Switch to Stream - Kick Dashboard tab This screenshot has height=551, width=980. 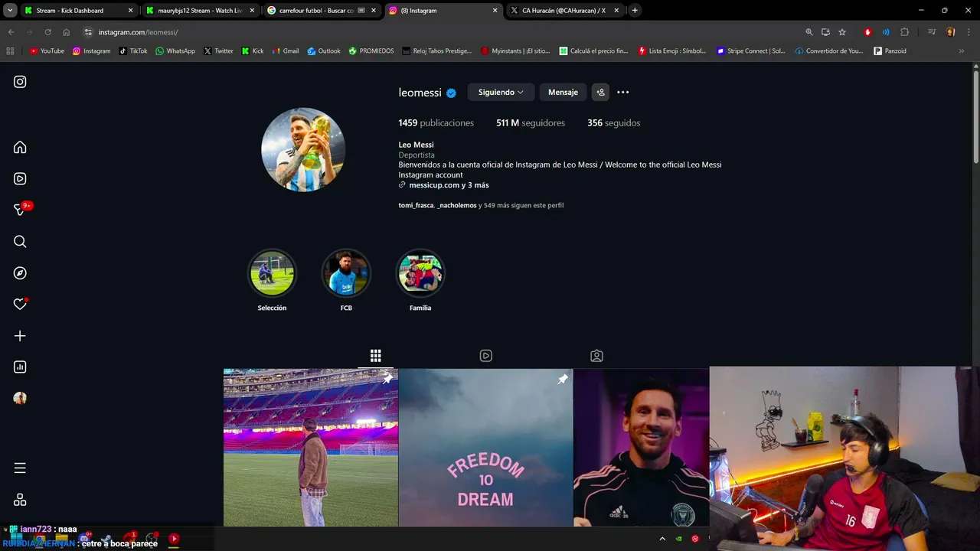(78, 10)
